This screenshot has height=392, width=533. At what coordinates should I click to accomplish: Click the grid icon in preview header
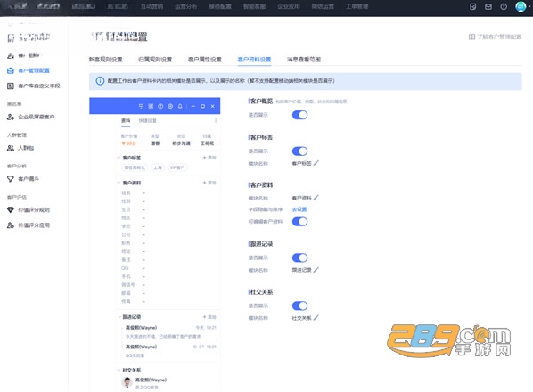tap(151, 106)
